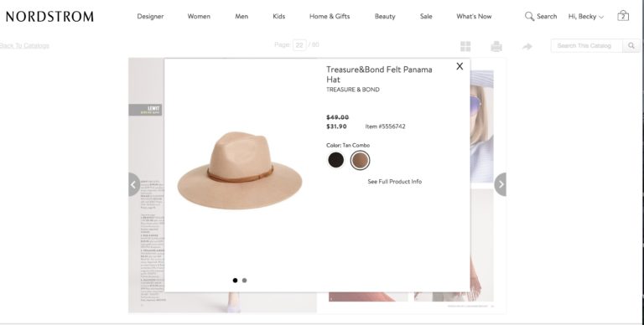Viewport: 644px width, 325px height.
Task: Click the $31.90 sale price
Action: tap(336, 126)
